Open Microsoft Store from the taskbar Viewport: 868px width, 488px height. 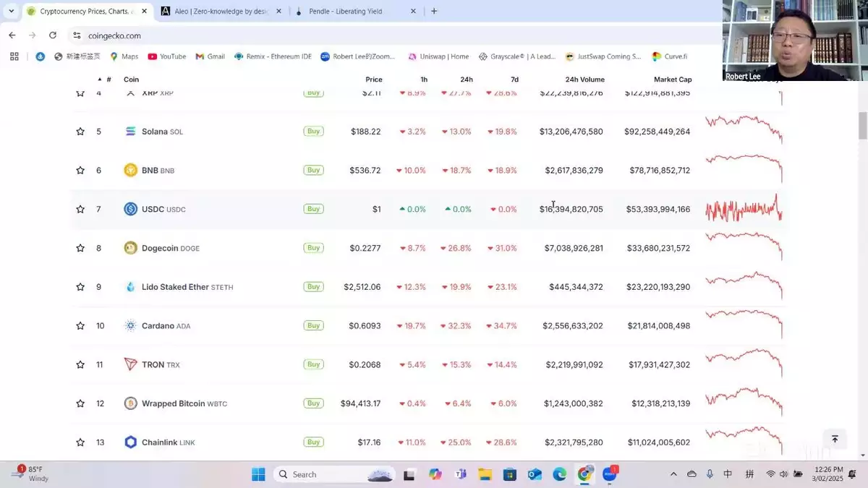pyautogui.click(x=510, y=474)
